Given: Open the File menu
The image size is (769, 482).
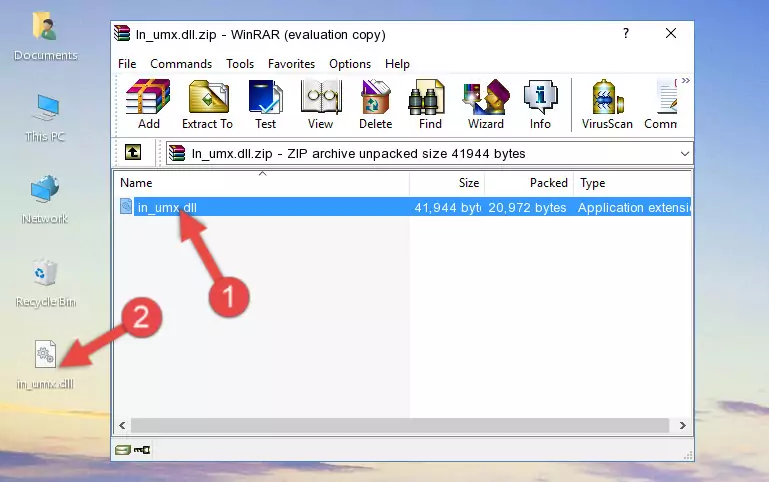Looking at the screenshot, I should point(127,64).
